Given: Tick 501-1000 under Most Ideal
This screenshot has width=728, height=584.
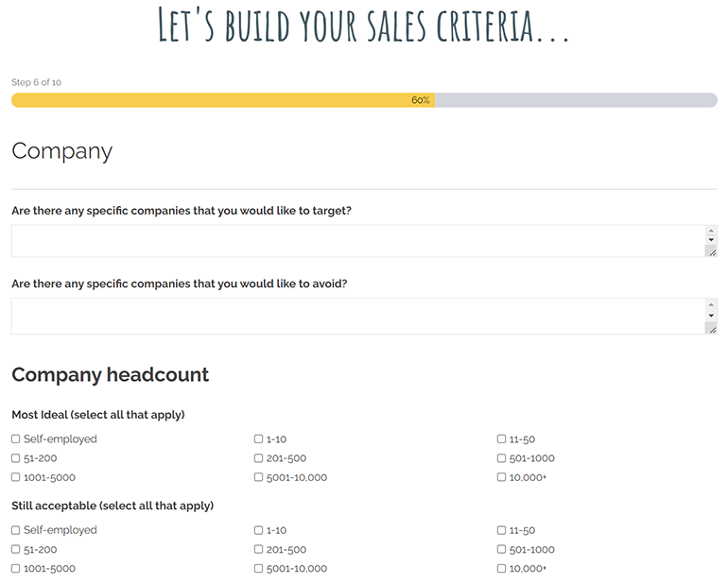Looking at the screenshot, I should click(502, 458).
